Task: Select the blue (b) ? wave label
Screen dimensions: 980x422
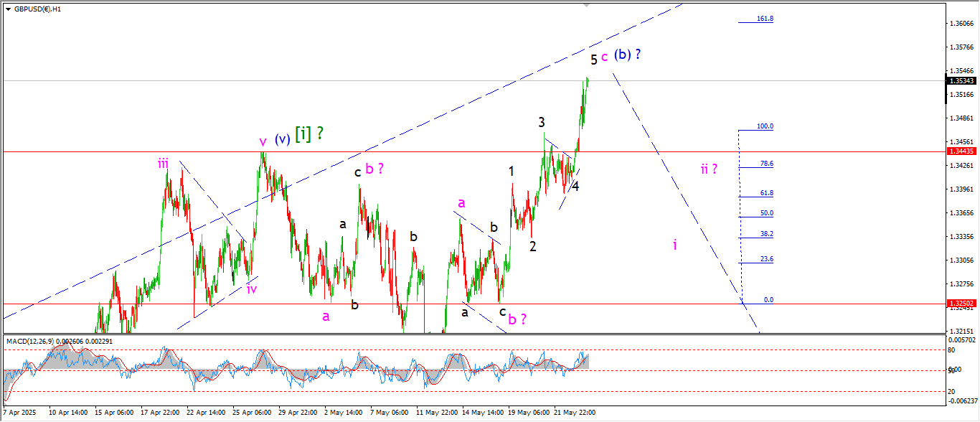Action: (x=626, y=55)
